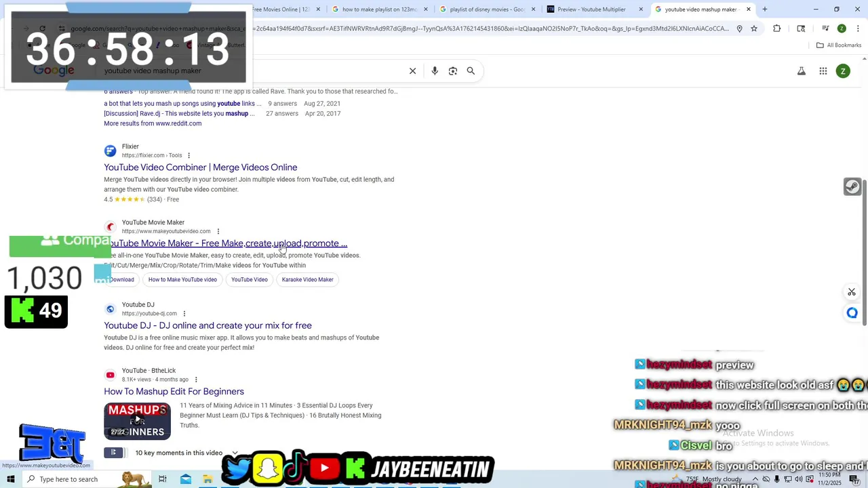Click the blue circle sidebar icon
The image size is (868, 488).
coord(852,313)
